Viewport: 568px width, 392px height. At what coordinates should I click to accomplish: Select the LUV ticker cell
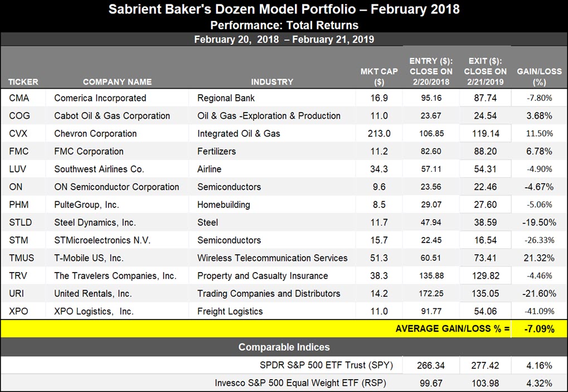(x=18, y=169)
